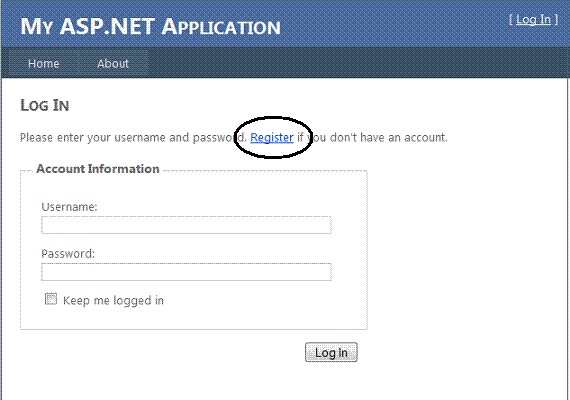Screen dimensions: 570x400
Task: Open the Log In link in header
Action: coord(533,20)
